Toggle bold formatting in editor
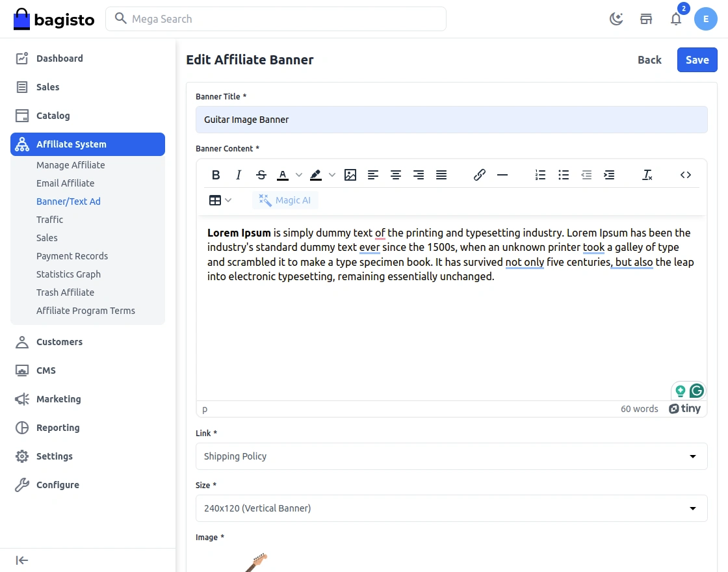 216,175
